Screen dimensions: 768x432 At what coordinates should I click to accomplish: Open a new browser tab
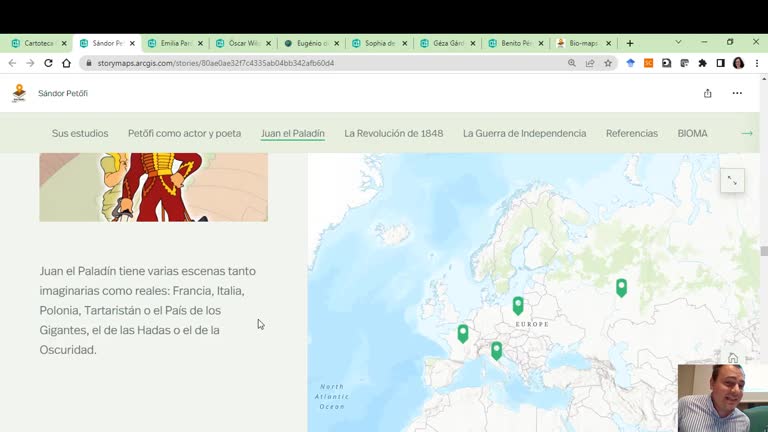point(630,44)
